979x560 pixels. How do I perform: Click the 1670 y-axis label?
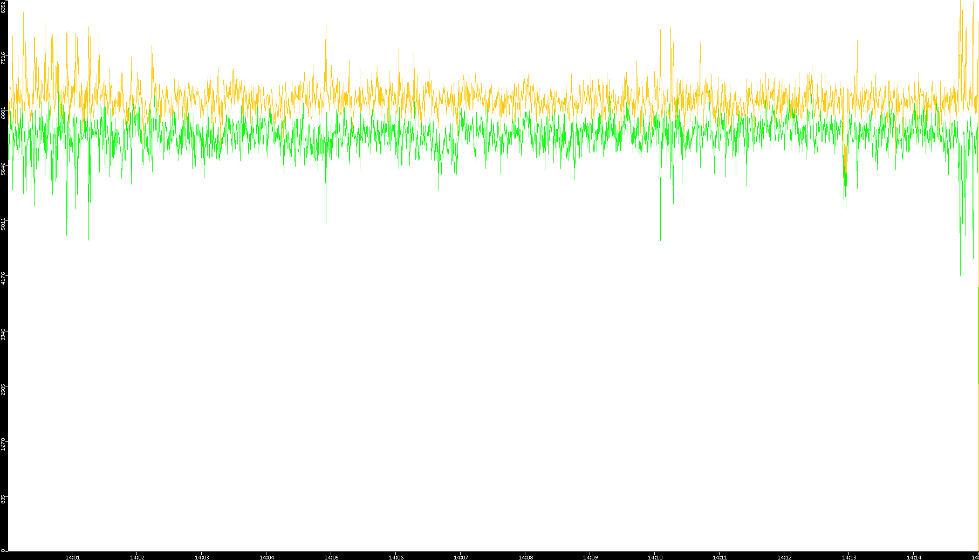[3, 444]
